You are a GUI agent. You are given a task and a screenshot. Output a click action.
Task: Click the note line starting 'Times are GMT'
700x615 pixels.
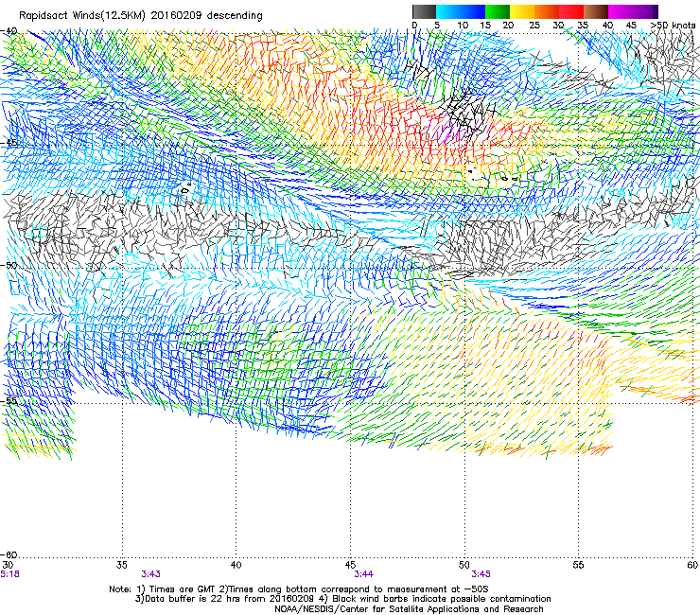(x=299, y=589)
